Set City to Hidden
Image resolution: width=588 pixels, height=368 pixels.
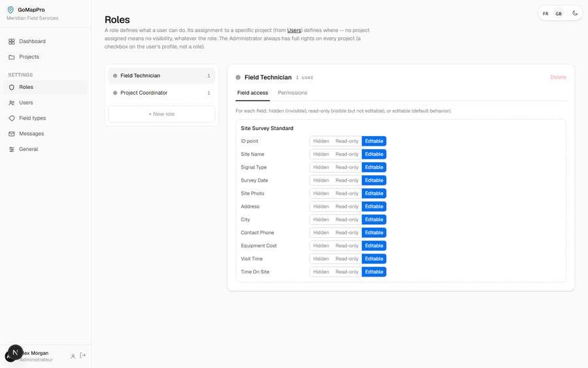click(x=321, y=220)
